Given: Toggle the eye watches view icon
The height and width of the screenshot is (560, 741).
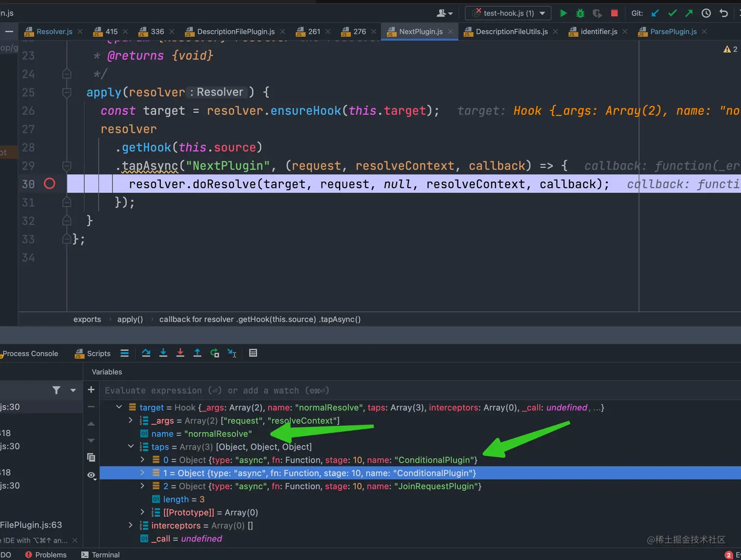Looking at the screenshot, I should [x=91, y=475].
